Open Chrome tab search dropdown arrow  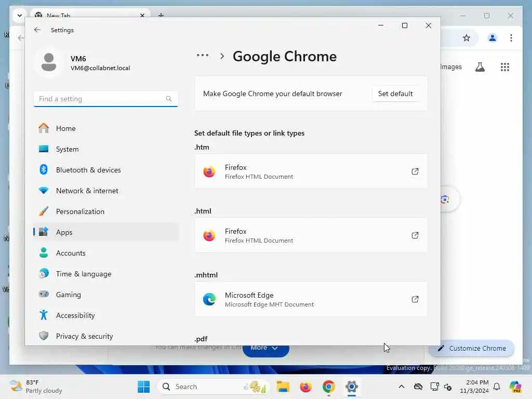coord(19,15)
